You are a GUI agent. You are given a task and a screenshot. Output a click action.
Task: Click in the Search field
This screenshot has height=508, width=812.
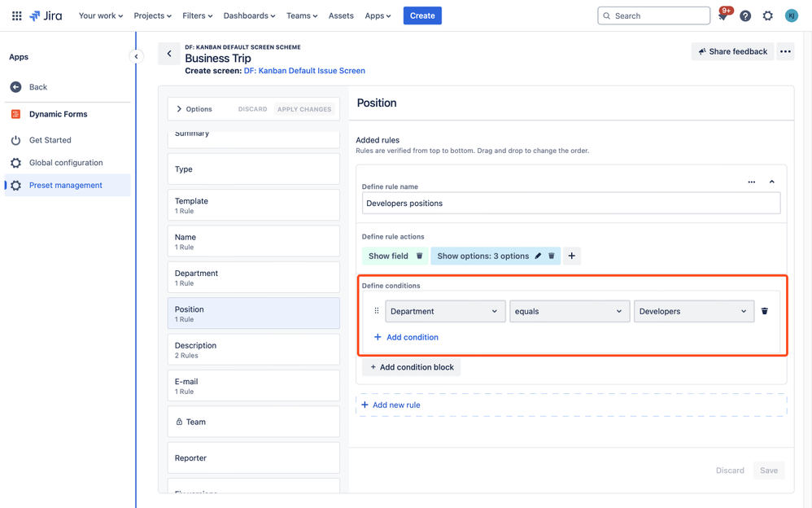coord(653,15)
